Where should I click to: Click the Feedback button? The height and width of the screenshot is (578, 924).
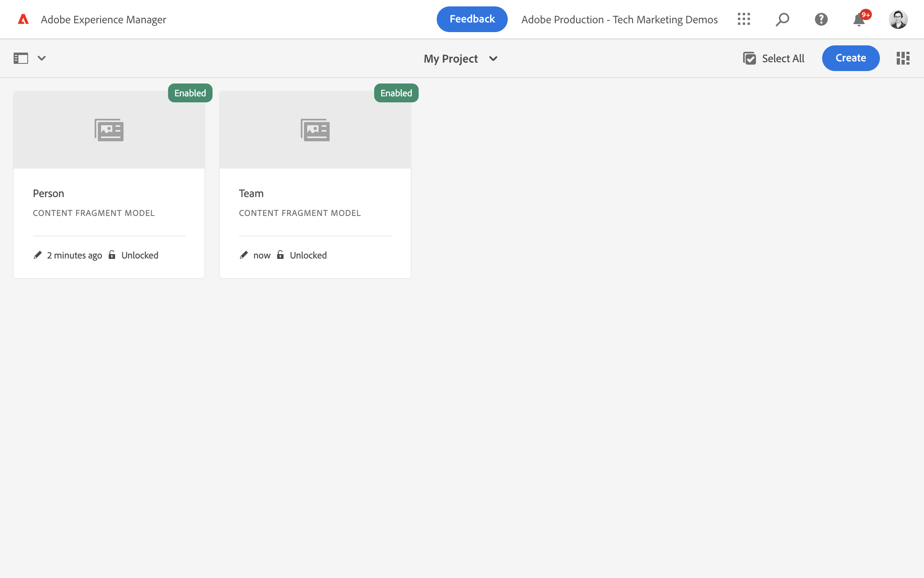click(472, 19)
